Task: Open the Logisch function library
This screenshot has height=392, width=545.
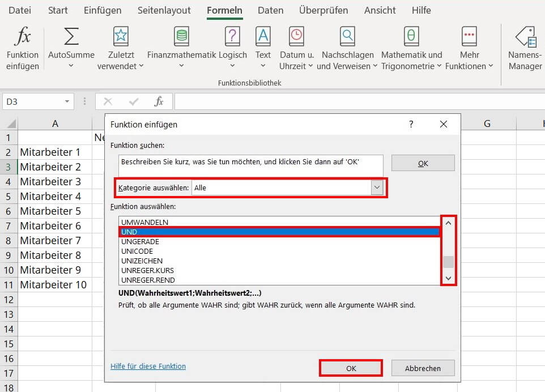Action: point(232,48)
